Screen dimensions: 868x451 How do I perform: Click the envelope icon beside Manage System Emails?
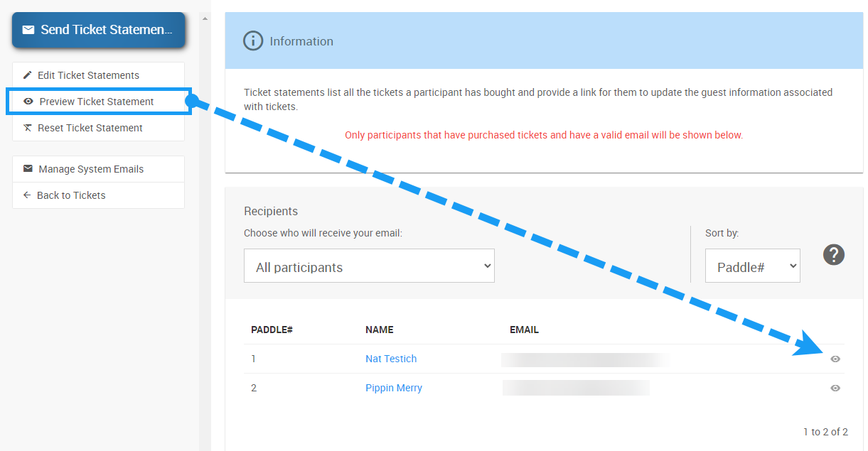click(x=28, y=169)
